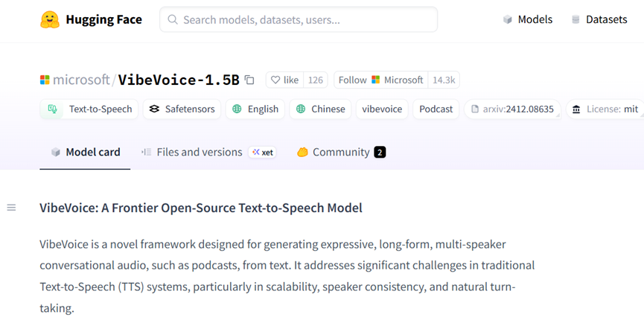
Task: Click the License: mit tag
Action: click(605, 109)
